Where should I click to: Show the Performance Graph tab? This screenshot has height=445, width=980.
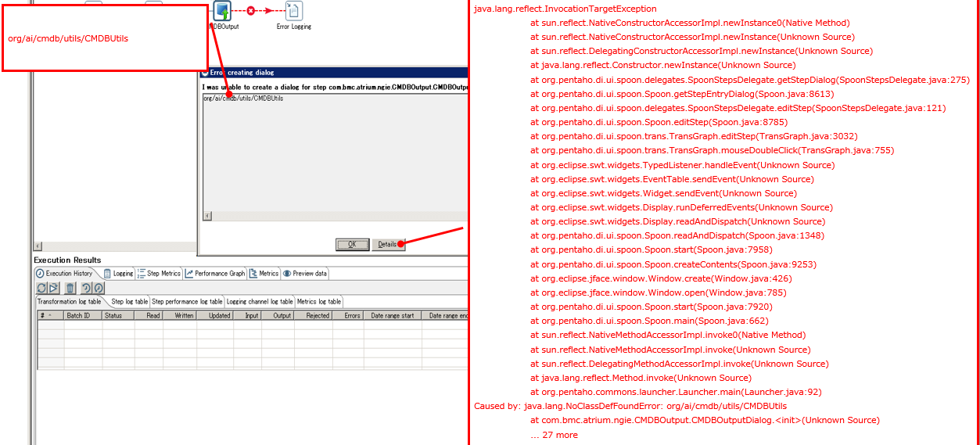215,274
